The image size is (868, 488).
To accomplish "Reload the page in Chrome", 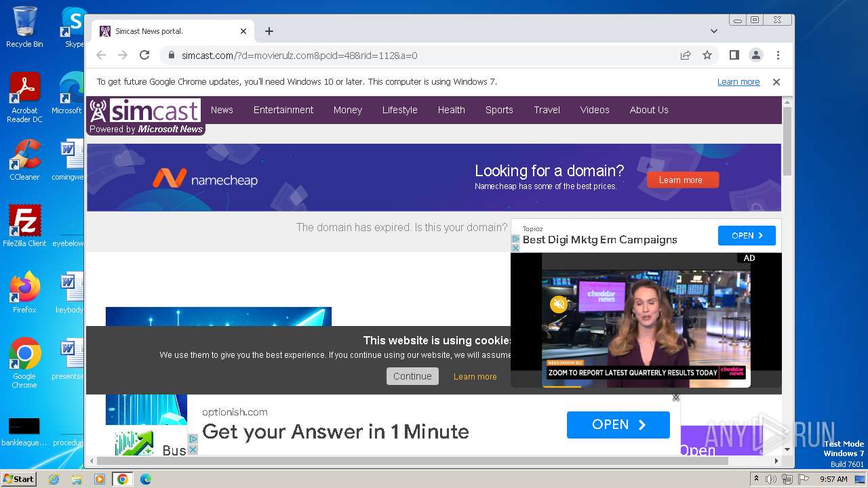I will [144, 56].
